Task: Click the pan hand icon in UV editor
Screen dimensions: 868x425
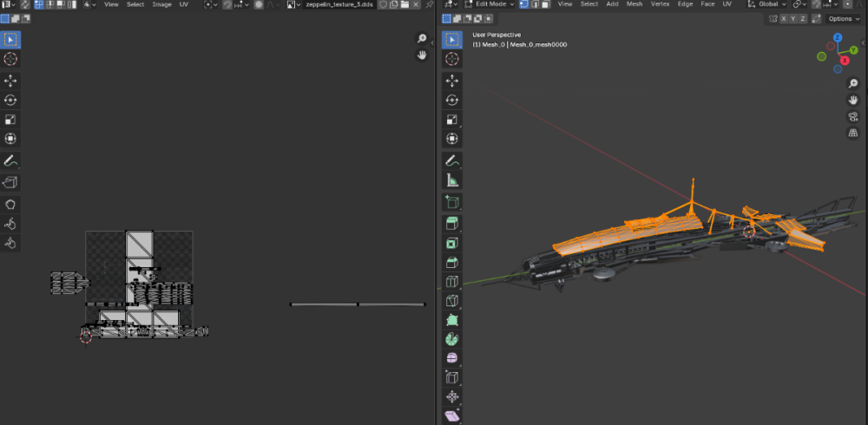Action: 423,55
